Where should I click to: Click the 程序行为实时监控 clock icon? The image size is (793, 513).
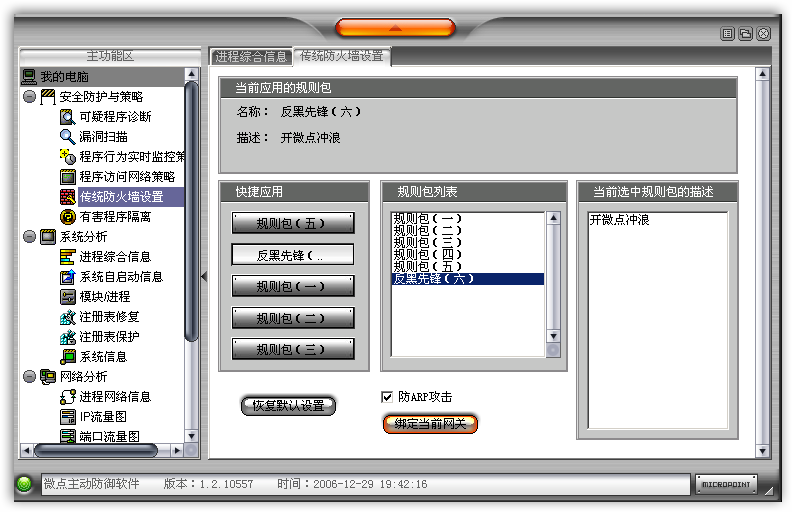tap(67, 156)
